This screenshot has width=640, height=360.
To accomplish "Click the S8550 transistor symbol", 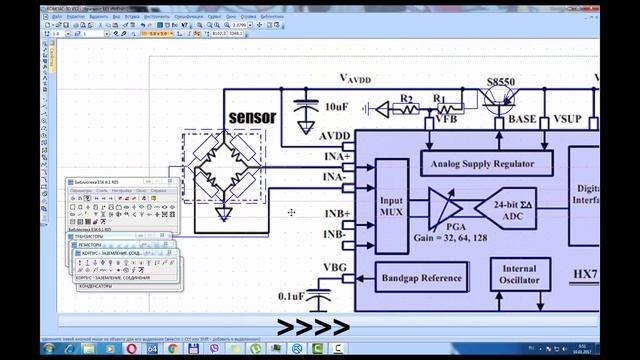I will 499,100.
